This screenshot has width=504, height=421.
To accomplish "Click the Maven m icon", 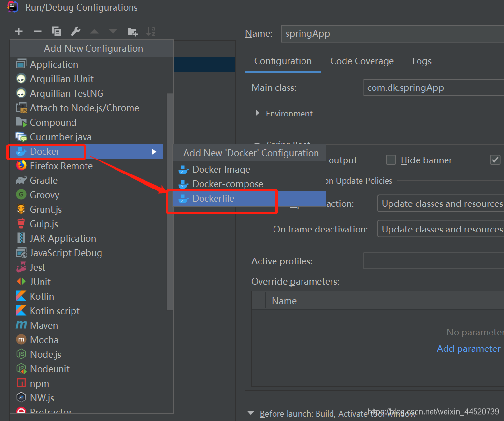I will click(x=21, y=325).
